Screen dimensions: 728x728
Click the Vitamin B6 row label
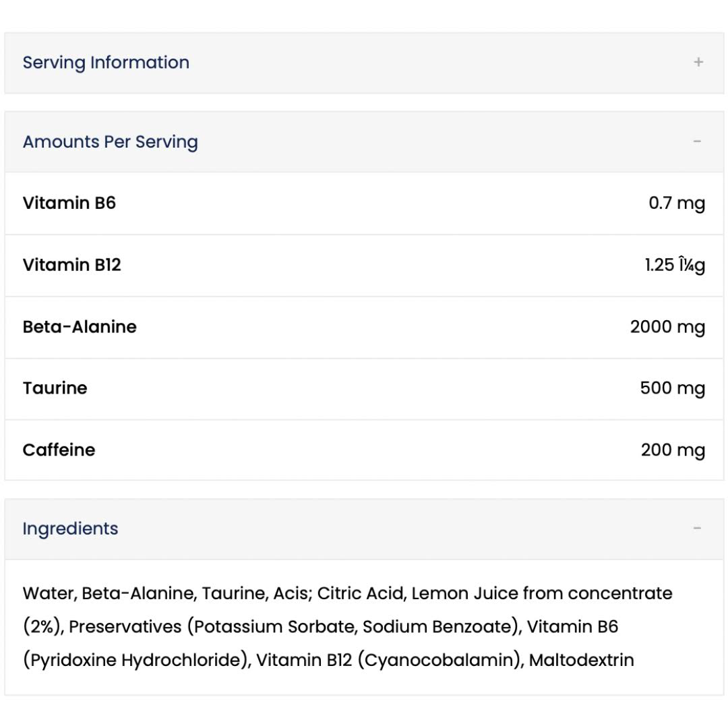69,203
